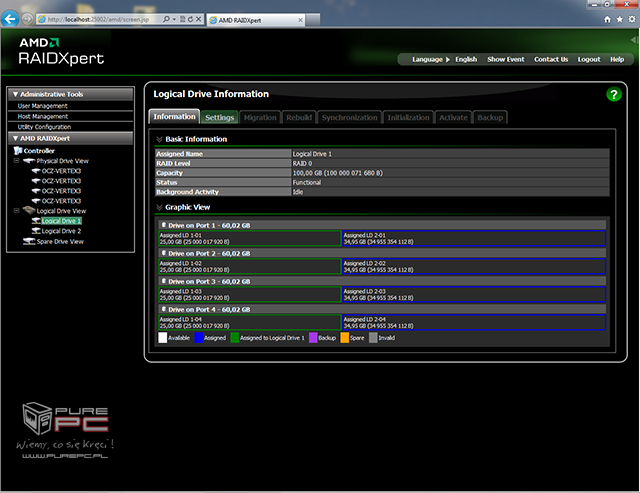Close the AMD RAIDXpert browser tab
The height and width of the screenshot is (493, 640).
coord(300,20)
